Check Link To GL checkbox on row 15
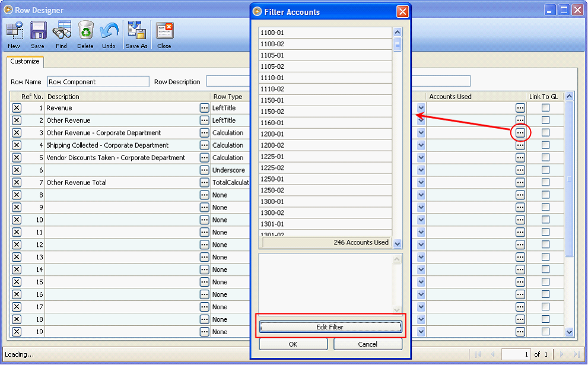 (546, 282)
